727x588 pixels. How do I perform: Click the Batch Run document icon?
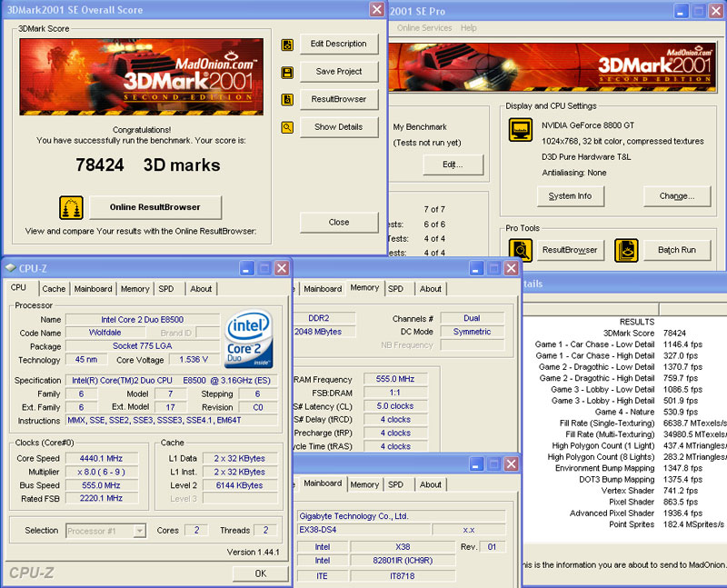626,251
